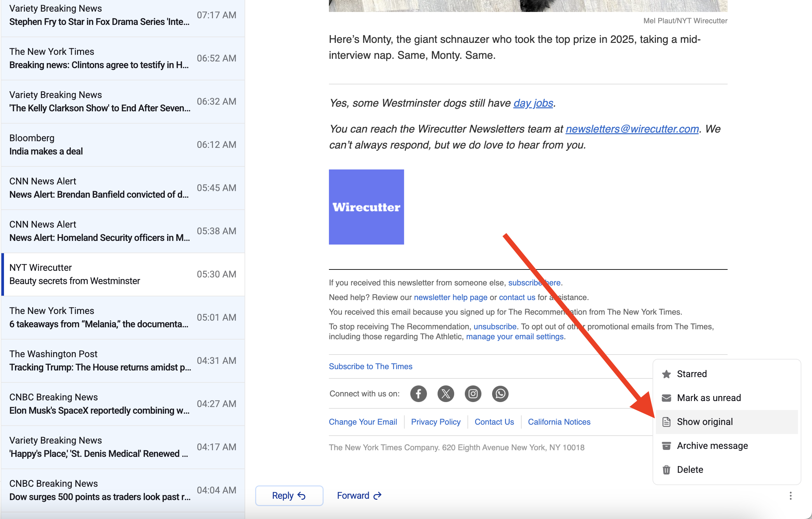
Task: Click the X (Twitter) social icon
Action: tap(446, 393)
